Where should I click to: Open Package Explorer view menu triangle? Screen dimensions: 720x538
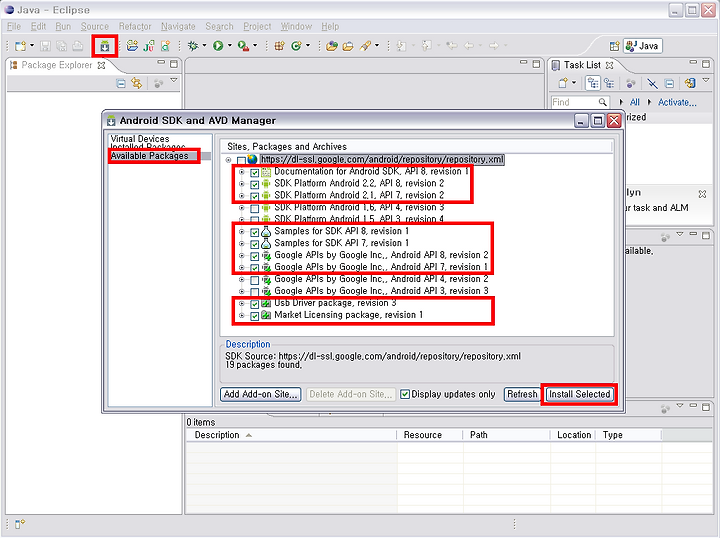(174, 81)
